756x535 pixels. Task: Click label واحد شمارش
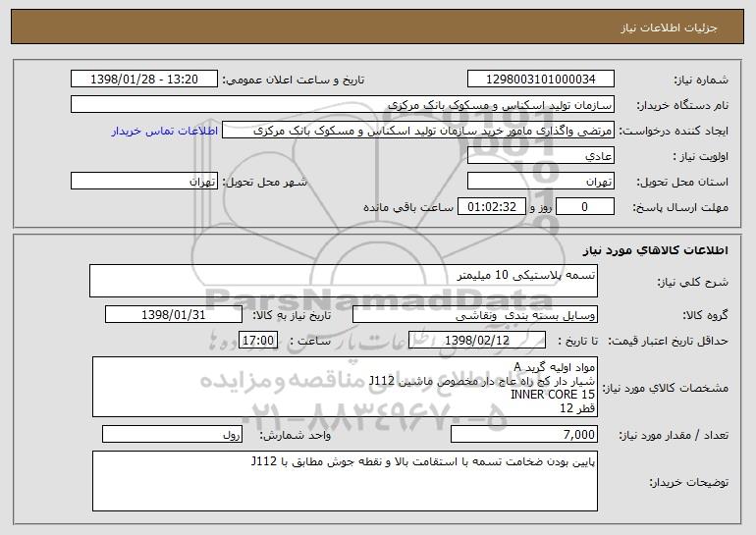tap(296, 435)
